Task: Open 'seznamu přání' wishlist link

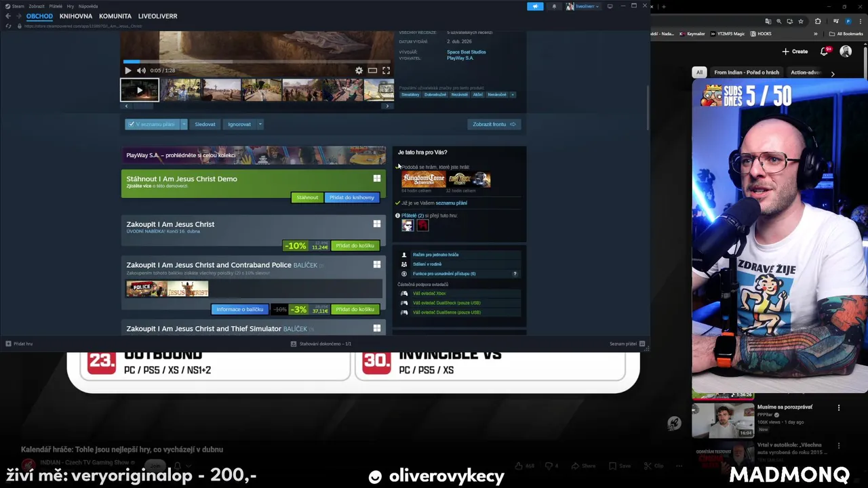Action: (x=451, y=203)
